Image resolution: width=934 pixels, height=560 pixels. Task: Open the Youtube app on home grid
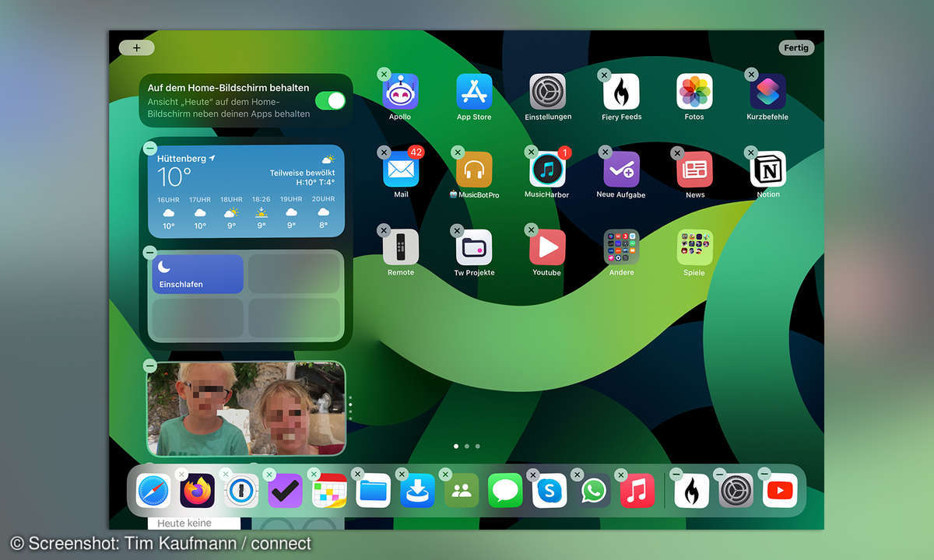tap(547, 247)
